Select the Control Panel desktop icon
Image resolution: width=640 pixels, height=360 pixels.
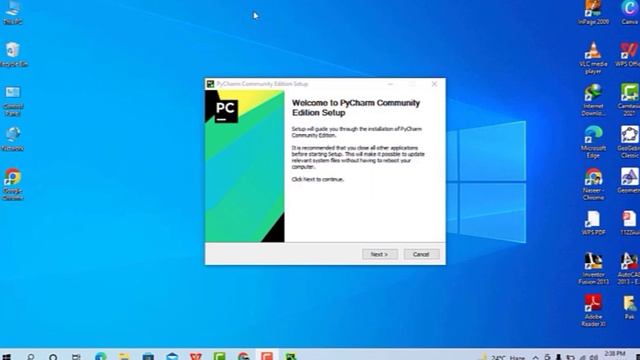[x=13, y=100]
